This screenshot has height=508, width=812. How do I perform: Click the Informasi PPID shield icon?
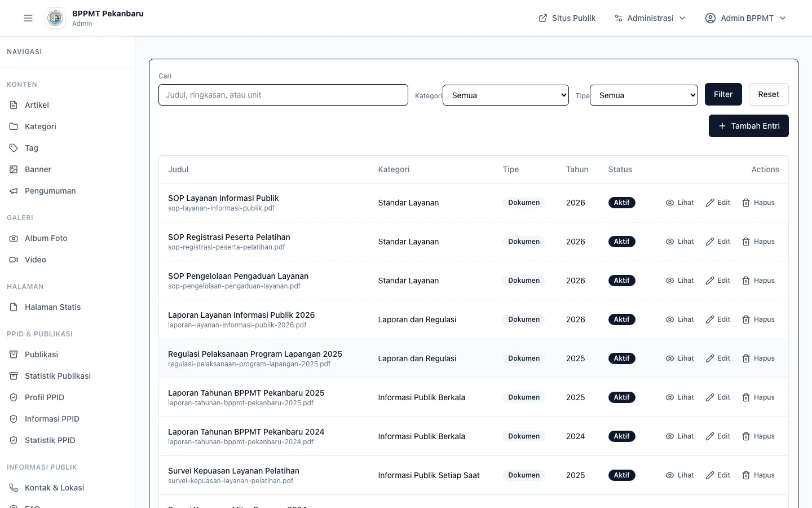pos(14,419)
